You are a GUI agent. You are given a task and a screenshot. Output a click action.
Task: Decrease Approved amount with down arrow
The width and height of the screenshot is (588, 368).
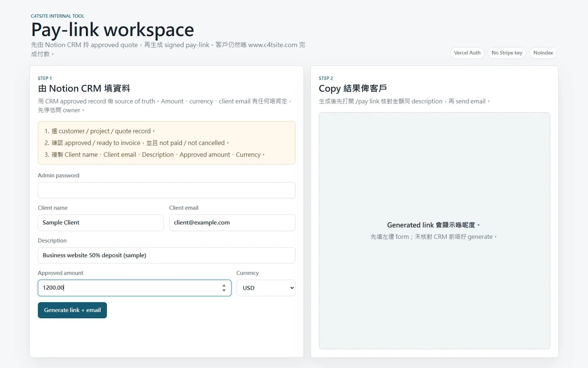tap(224, 290)
